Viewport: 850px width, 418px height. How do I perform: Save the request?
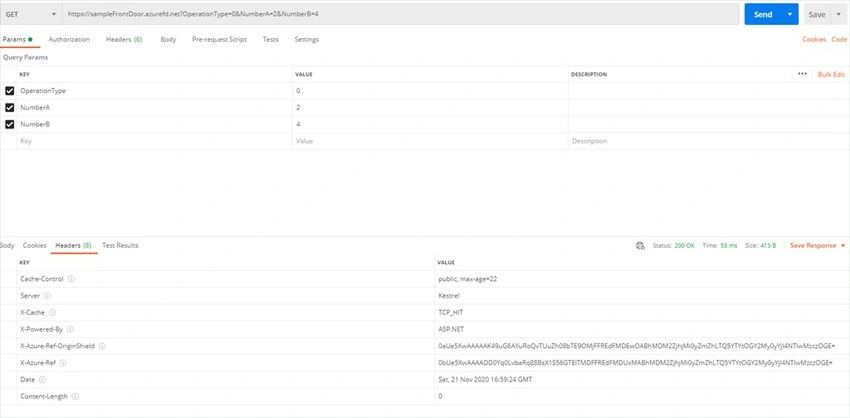click(816, 15)
